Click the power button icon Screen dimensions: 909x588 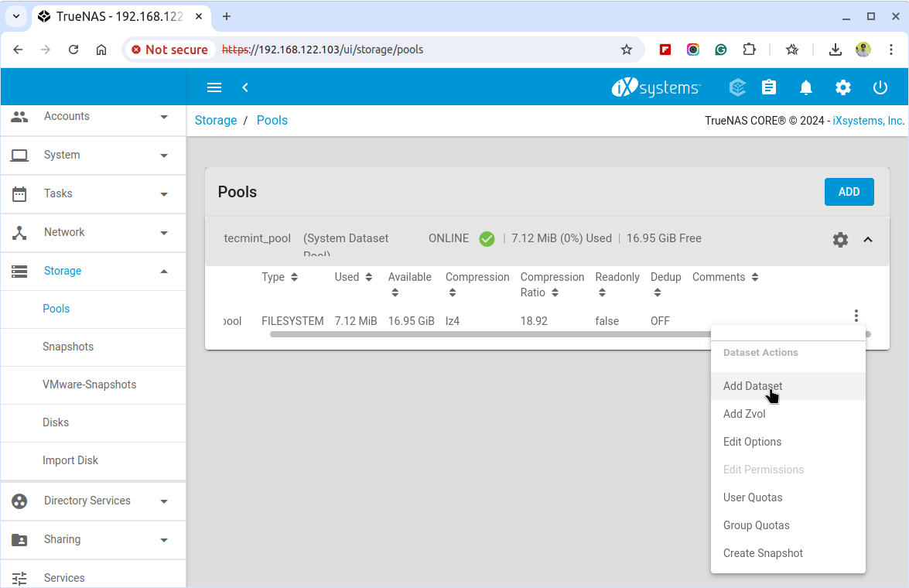(880, 87)
